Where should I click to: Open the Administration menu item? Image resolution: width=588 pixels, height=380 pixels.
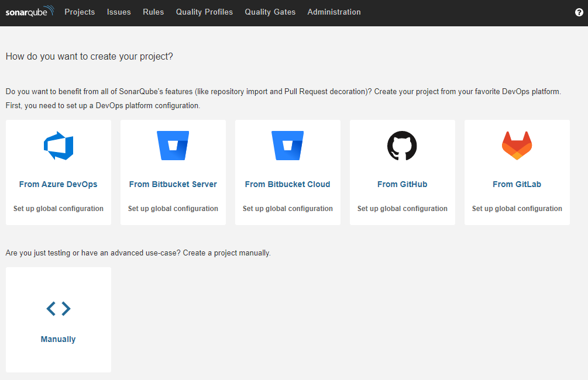coord(334,12)
